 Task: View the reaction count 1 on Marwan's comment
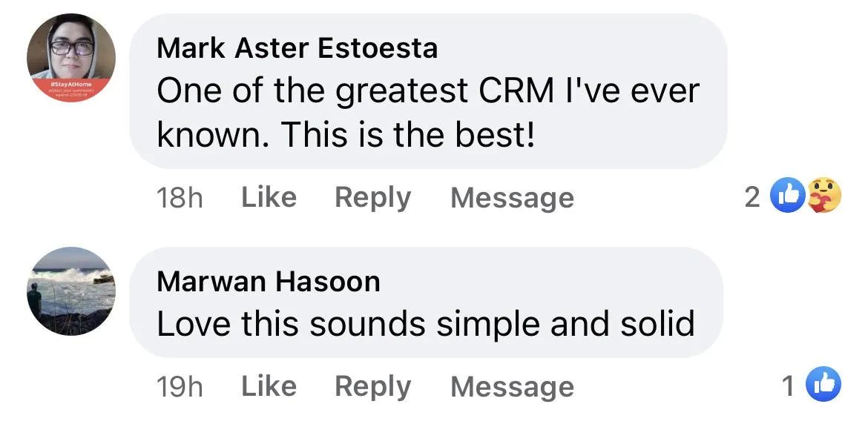[x=789, y=386]
